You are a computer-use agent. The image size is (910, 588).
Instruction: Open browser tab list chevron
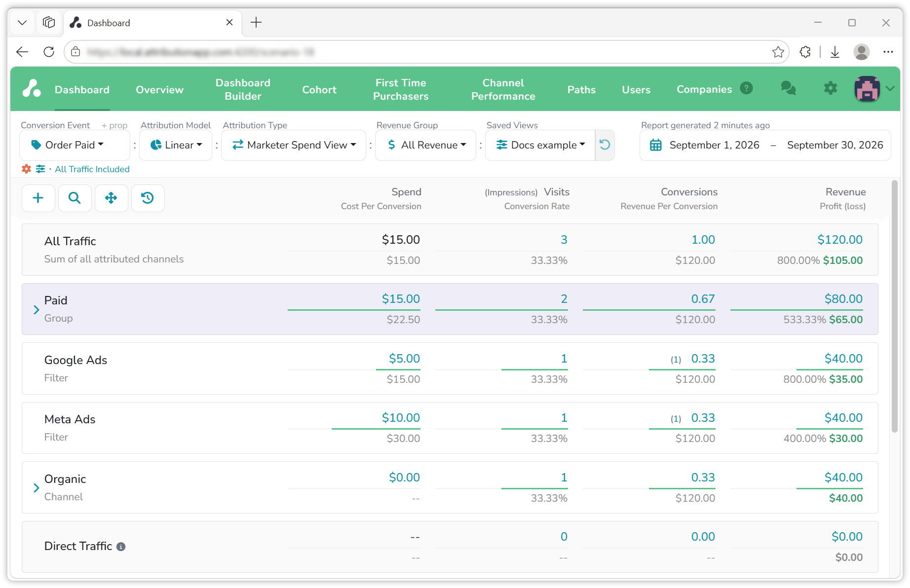tap(22, 23)
